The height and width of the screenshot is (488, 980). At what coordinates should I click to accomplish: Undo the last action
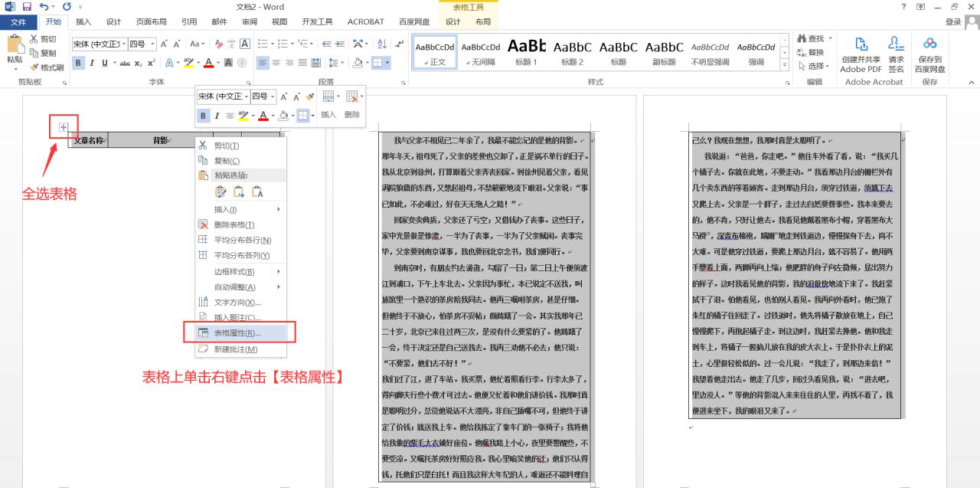point(44,7)
